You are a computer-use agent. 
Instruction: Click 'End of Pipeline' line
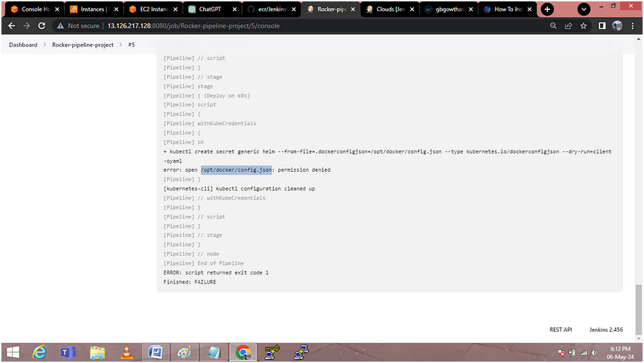pos(203,263)
